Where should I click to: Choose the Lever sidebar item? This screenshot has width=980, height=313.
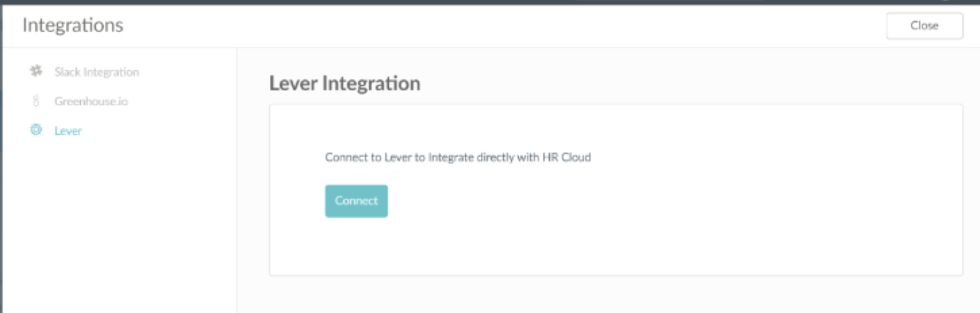tap(68, 130)
